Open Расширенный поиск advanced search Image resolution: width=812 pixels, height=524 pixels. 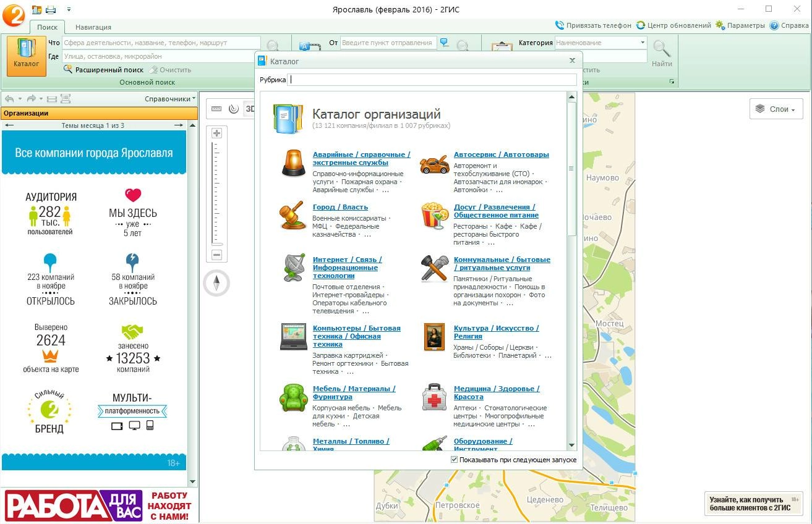click(x=103, y=70)
